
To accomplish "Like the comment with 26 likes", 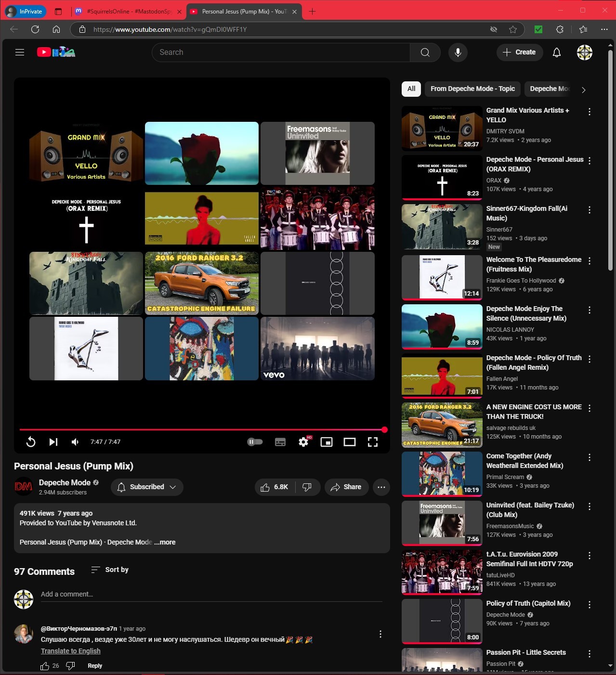I will click(x=45, y=666).
